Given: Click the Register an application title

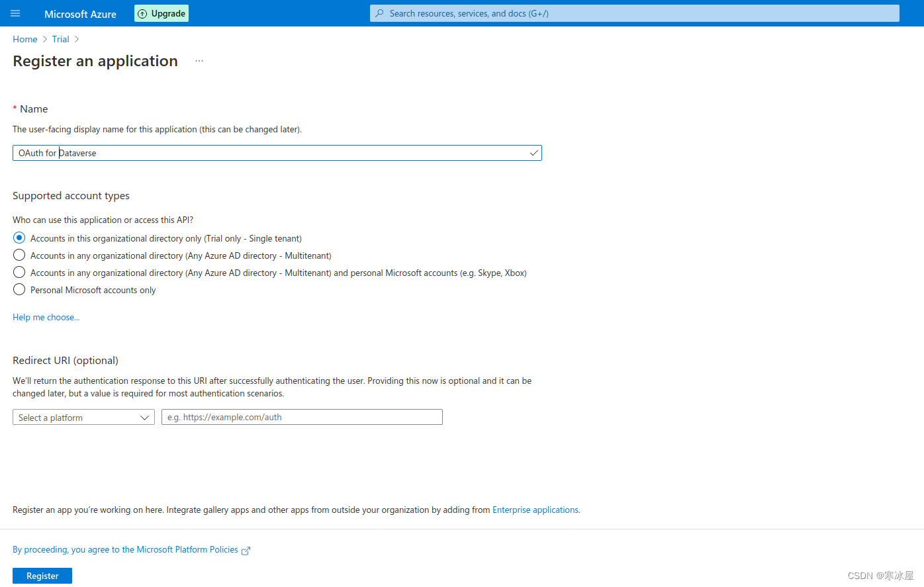Looking at the screenshot, I should tap(95, 61).
